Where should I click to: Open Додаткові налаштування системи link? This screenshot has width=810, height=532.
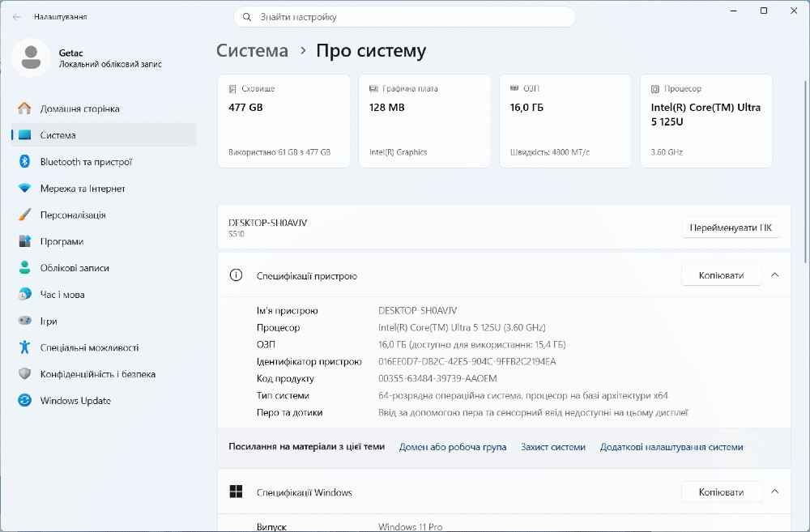671,447
